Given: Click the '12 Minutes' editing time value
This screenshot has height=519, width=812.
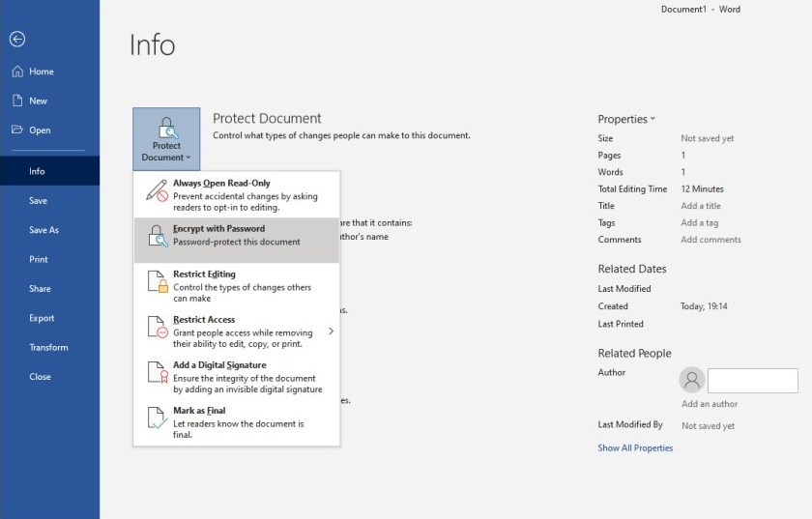Looking at the screenshot, I should coord(702,189).
